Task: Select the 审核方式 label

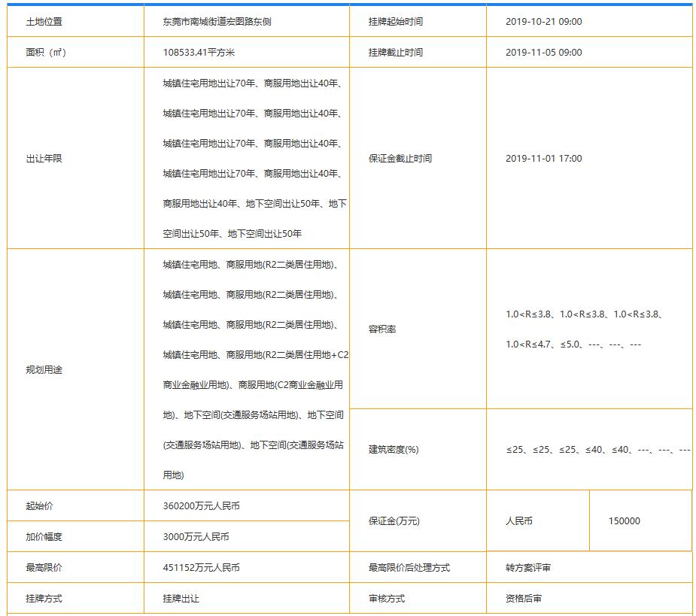Action: click(386, 598)
